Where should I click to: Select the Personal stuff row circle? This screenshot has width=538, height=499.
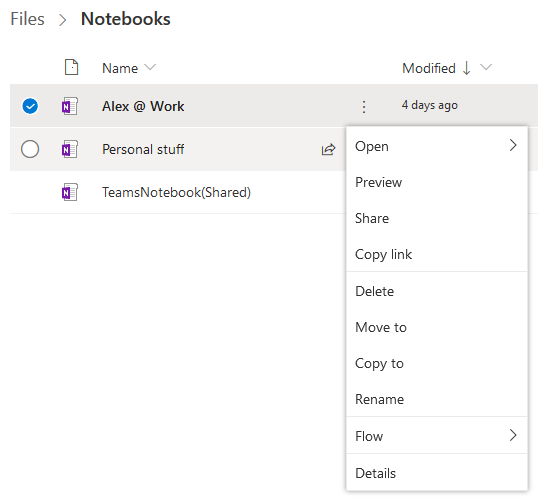coord(30,149)
